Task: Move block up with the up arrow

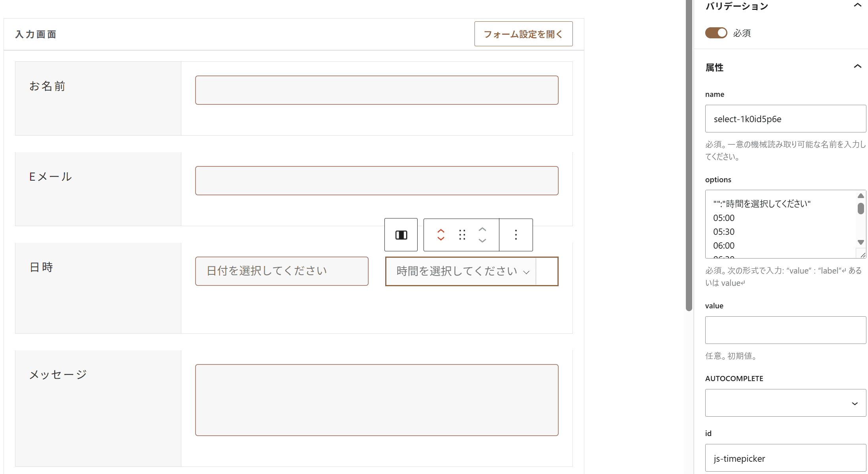Action: coord(482,229)
